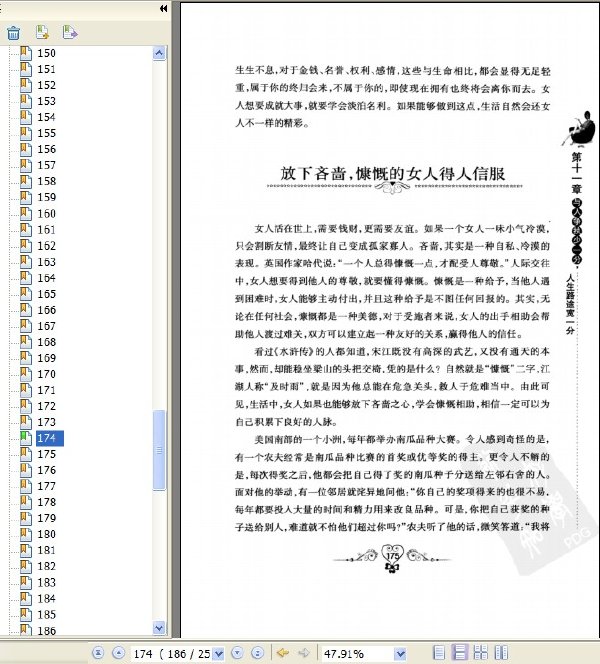Select bookmark 150

pos(46,53)
